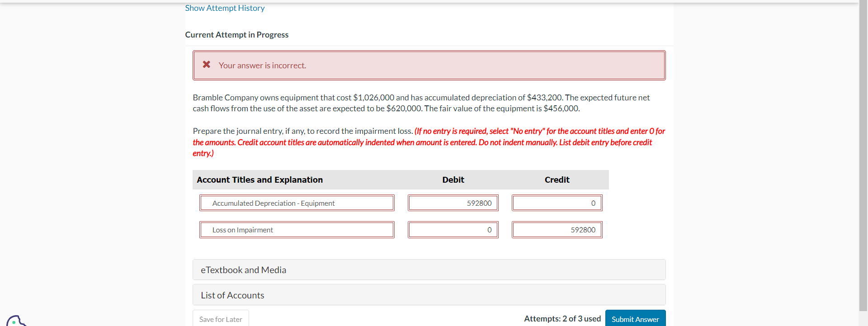The image size is (868, 326).
Task: Click the Credit column header
Action: pos(557,180)
